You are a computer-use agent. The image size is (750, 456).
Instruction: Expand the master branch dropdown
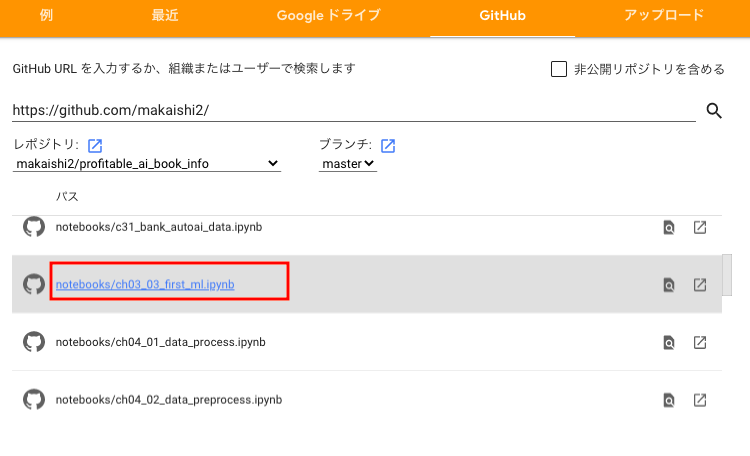click(x=348, y=164)
